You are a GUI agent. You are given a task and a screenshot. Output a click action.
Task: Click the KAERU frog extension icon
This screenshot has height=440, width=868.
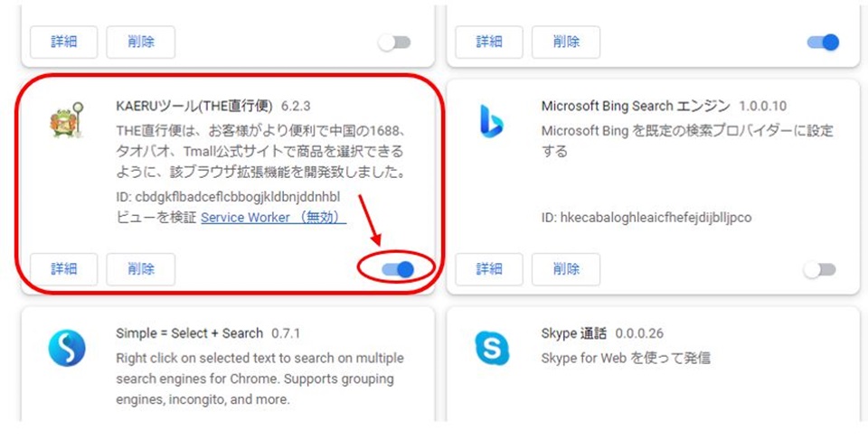[x=66, y=120]
